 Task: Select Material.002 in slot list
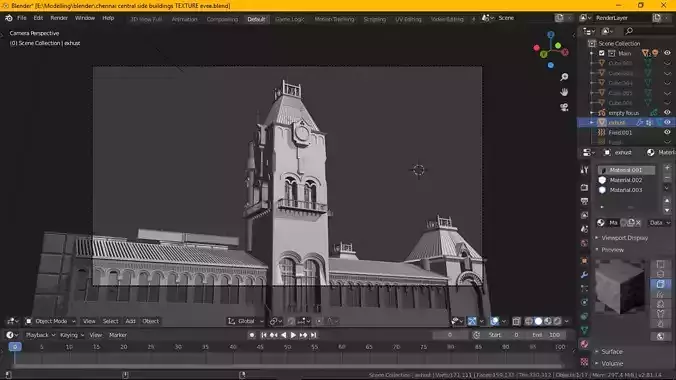[x=626, y=180]
